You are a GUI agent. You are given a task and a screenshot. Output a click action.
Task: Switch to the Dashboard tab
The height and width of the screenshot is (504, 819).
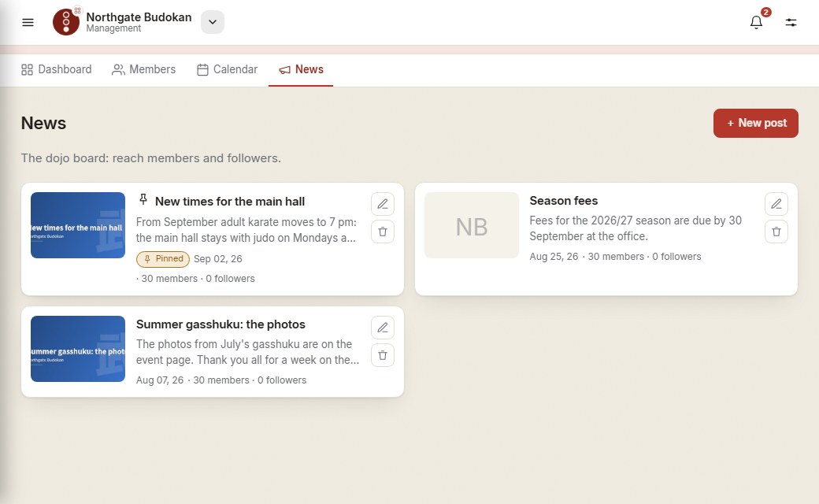coord(57,69)
